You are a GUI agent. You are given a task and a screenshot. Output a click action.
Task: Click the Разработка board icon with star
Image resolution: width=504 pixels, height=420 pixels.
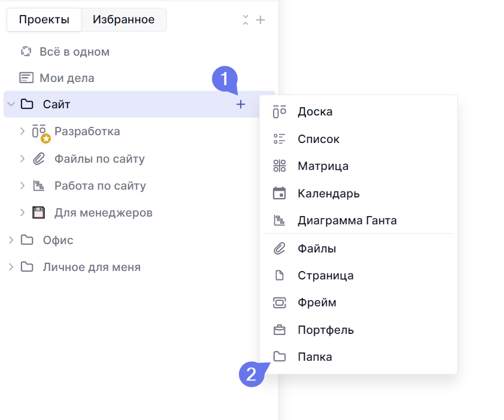point(40,132)
